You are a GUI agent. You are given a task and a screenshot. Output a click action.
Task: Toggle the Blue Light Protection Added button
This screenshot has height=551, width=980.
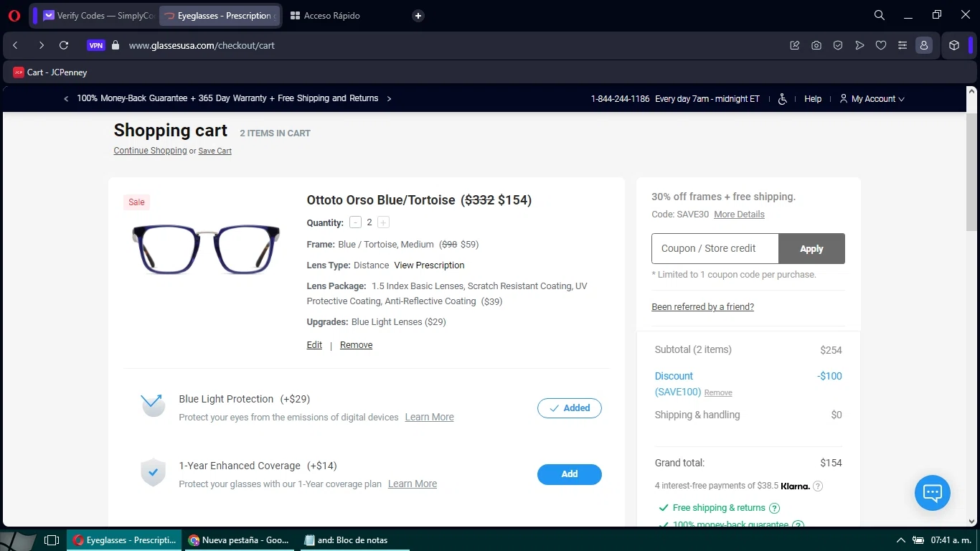click(x=570, y=408)
